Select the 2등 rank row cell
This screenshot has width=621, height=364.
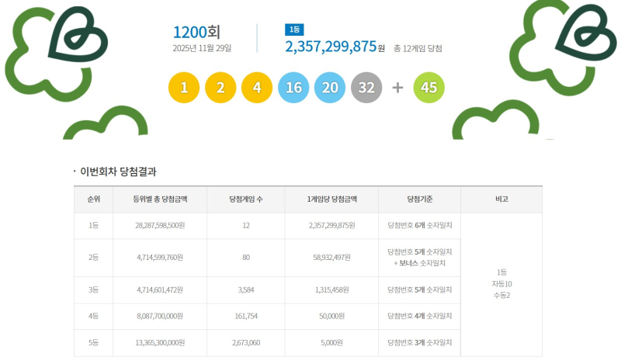click(93, 258)
